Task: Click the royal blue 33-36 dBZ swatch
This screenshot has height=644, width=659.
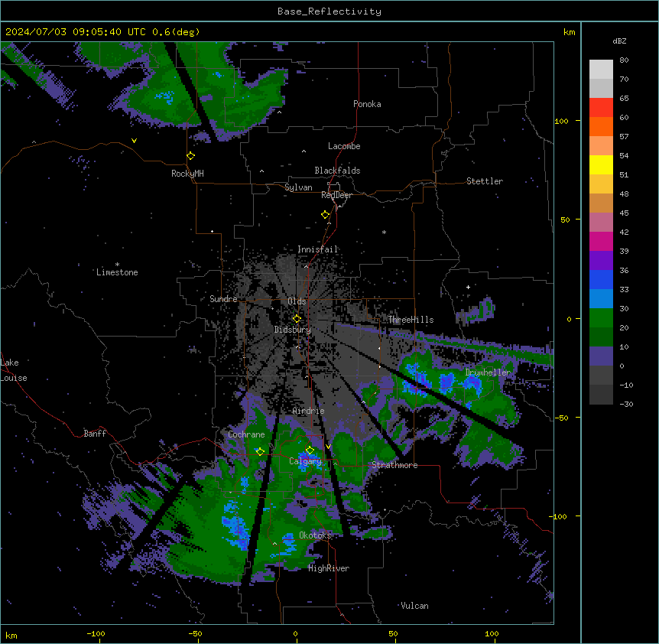Action: point(601,279)
